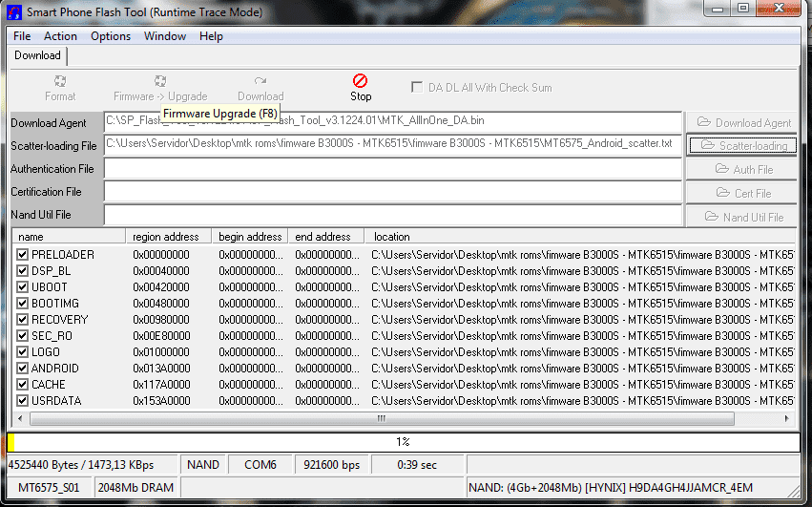The width and height of the screenshot is (812, 507).
Task: Click the name column header
Action: pos(69,237)
